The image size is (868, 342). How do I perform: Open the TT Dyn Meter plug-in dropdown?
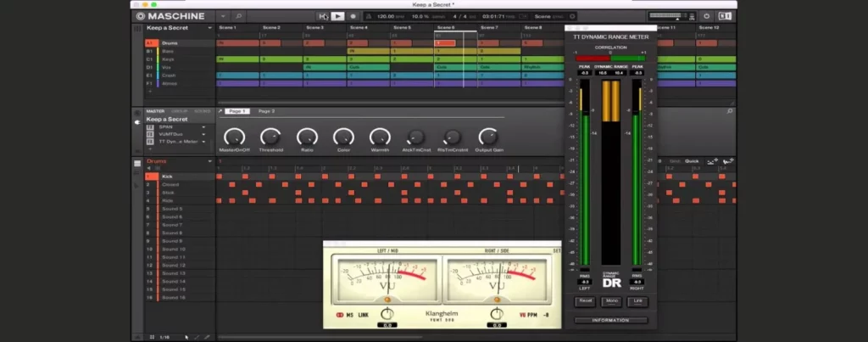pyautogui.click(x=203, y=142)
